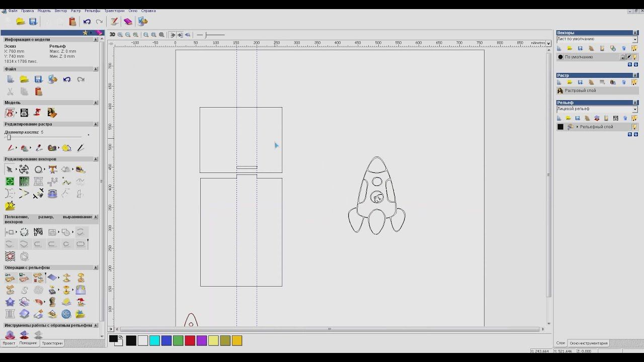The image size is (644, 362).
Task: Collapse the Растр panel
Action: [x=635, y=75]
